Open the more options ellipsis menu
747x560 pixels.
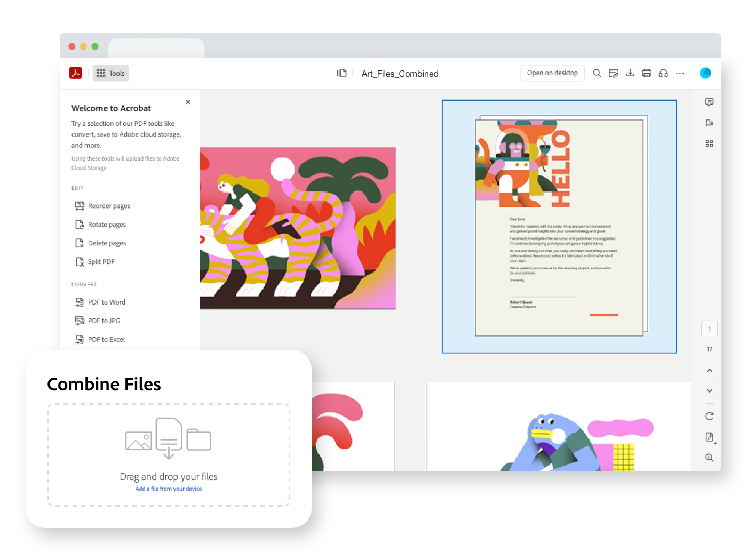tap(680, 73)
